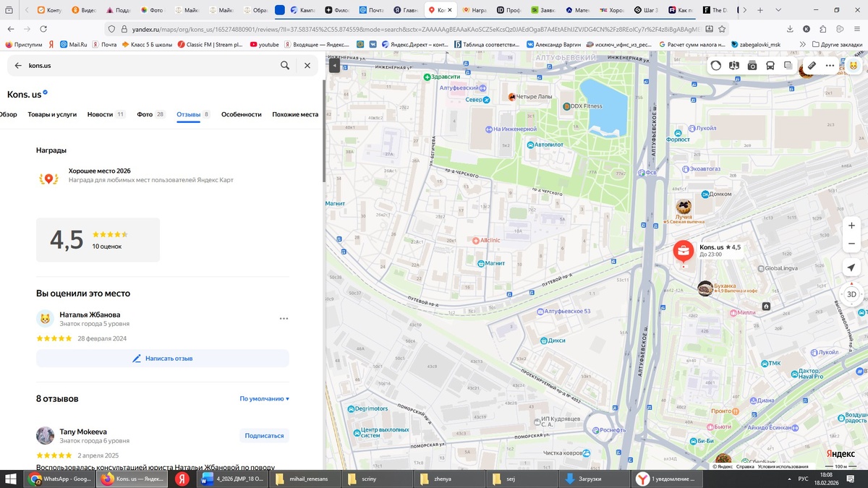868x488 pixels.
Task: Open the user profile cat avatar on map
Action: point(853,65)
